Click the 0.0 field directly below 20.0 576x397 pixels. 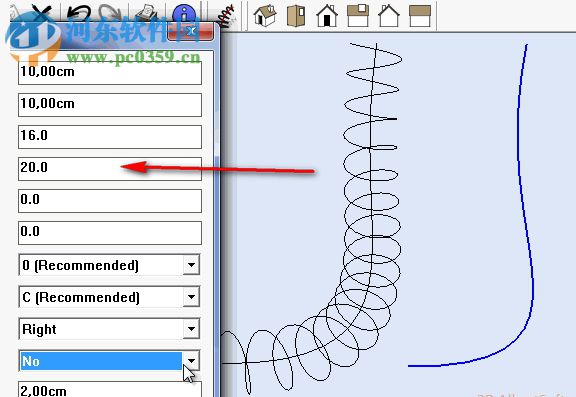coord(110,201)
